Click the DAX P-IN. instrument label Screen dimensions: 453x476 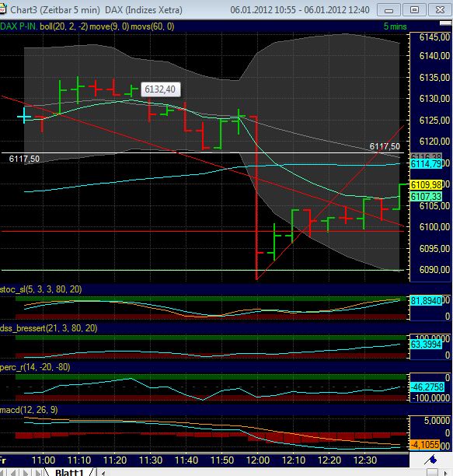(x=19, y=26)
